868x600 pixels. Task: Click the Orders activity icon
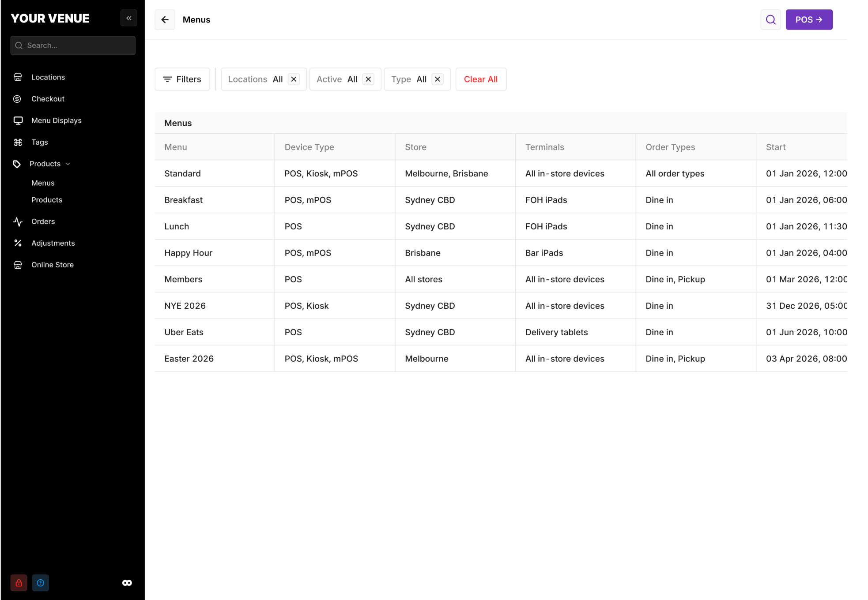(18, 221)
